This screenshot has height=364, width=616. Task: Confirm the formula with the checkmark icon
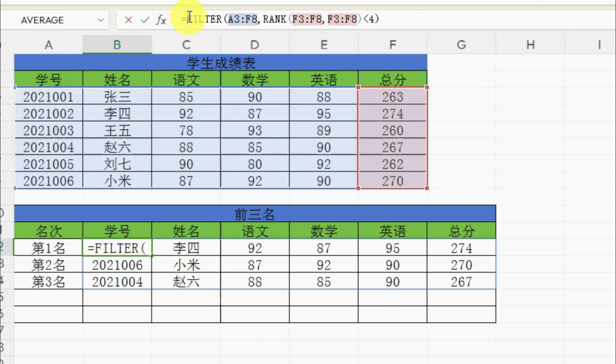pos(144,20)
